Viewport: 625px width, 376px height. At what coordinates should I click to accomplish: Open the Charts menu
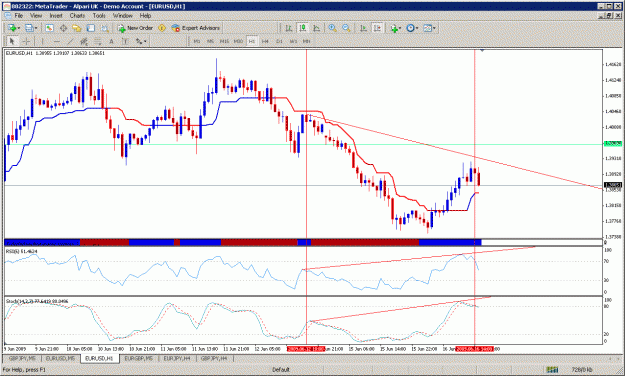[x=77, y=16]
